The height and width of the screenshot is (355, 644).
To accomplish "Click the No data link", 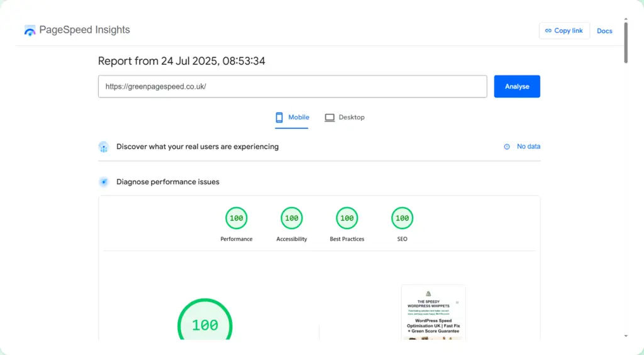I will tap(528, 147).
